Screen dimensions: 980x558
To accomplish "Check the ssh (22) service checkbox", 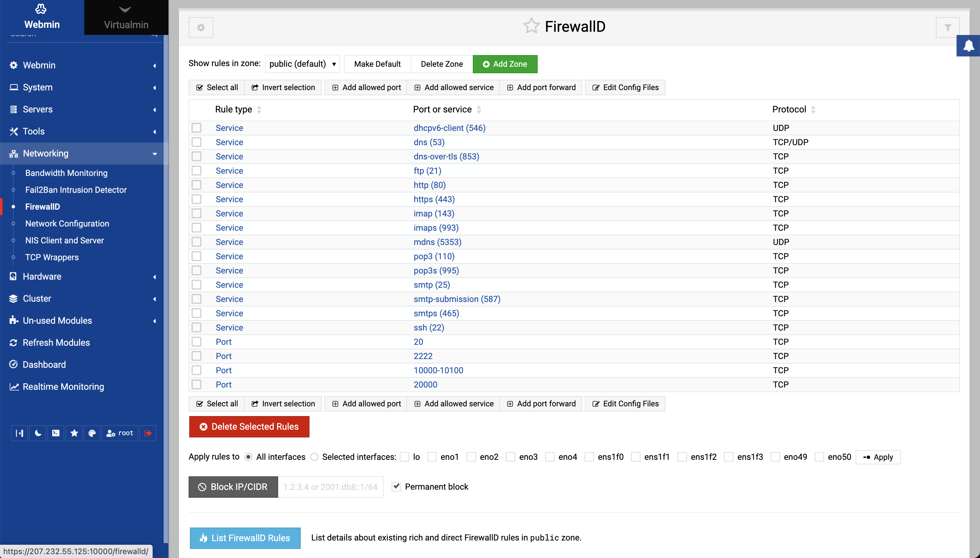I will click(197, 327).
